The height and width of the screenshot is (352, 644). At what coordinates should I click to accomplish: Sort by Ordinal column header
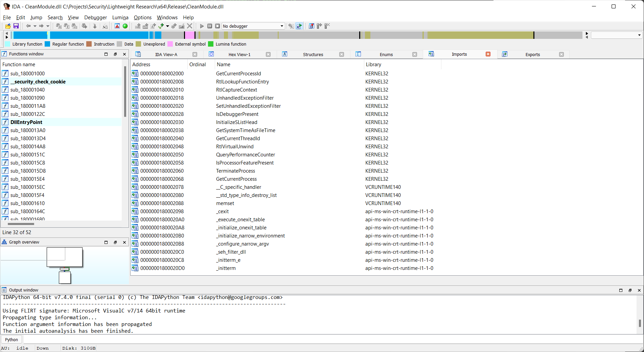201,65
